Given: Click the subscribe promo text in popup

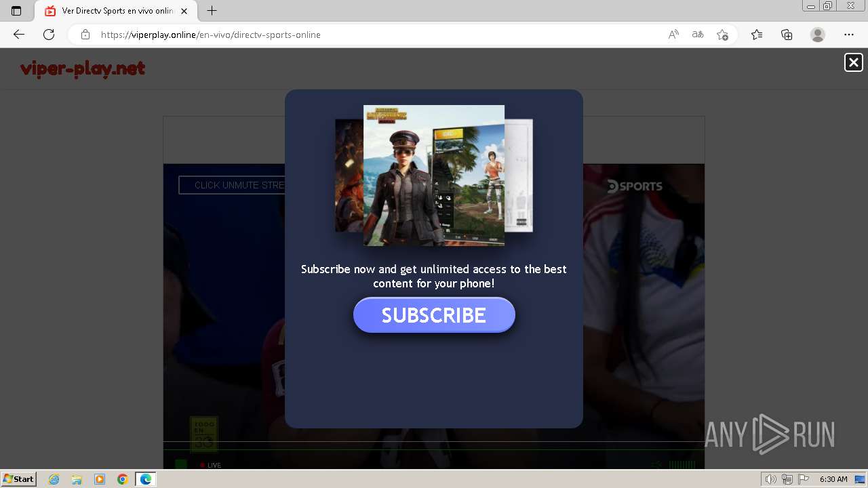Looking at the screenshot, I should (x=434, y=277).
